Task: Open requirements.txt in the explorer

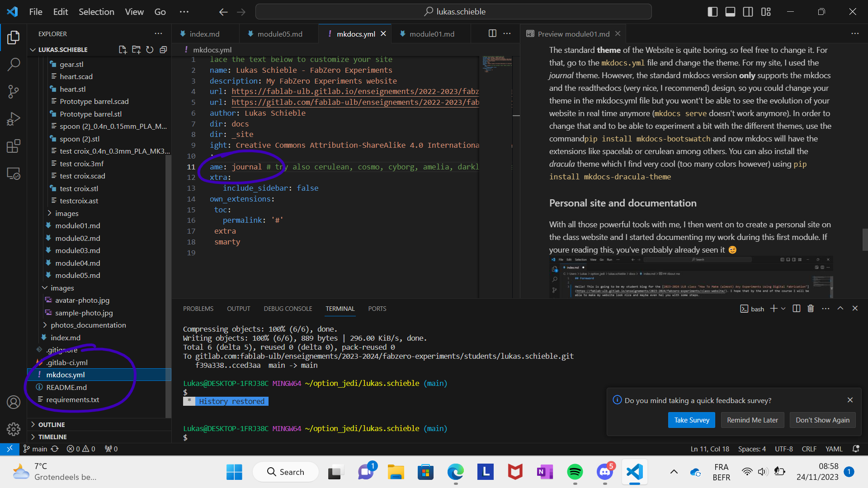Action: pyautogui.click(x=72, y=399)
